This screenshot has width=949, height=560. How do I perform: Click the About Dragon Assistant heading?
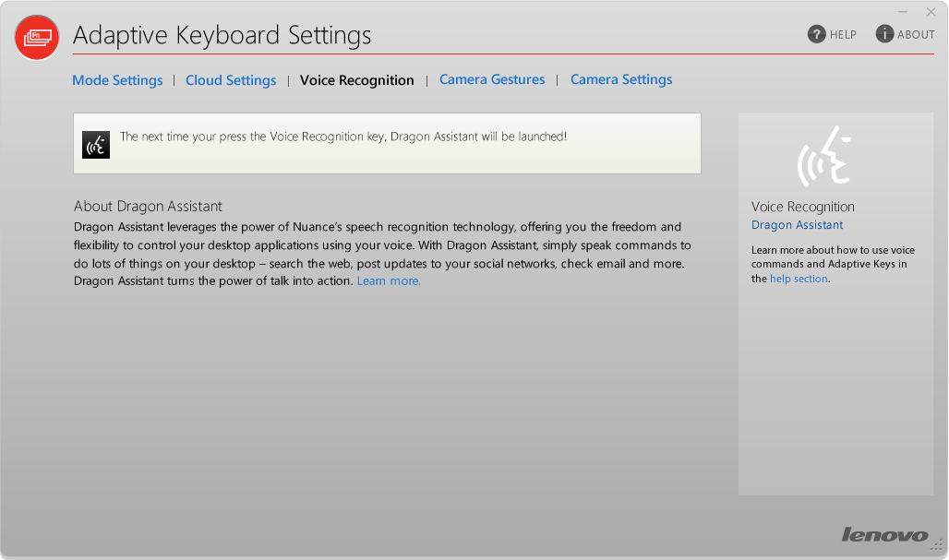pos(148,207)
